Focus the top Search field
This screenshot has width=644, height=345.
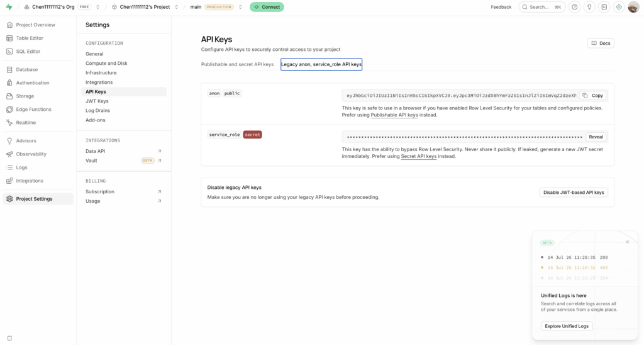541,7
